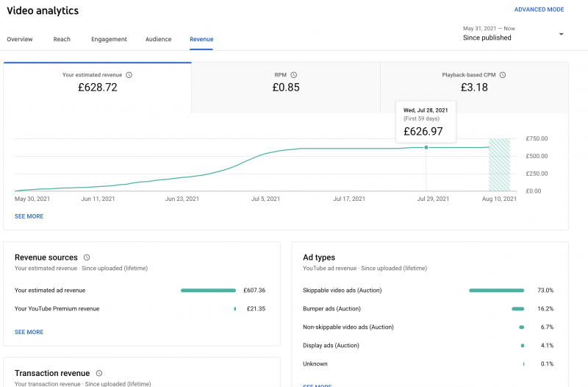Select the Audience tab

(158, 40)
